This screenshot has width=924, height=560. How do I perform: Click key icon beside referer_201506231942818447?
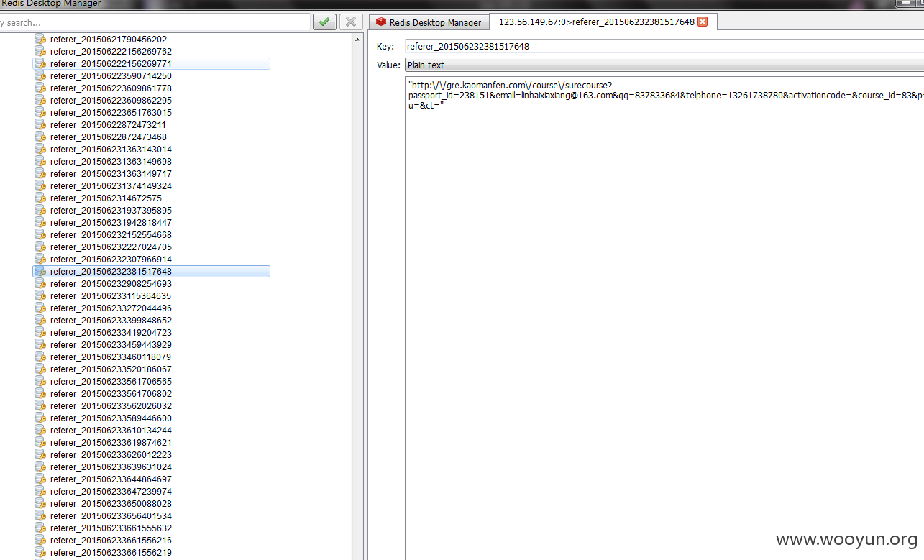pyautogui.click(x=40, y=223)
